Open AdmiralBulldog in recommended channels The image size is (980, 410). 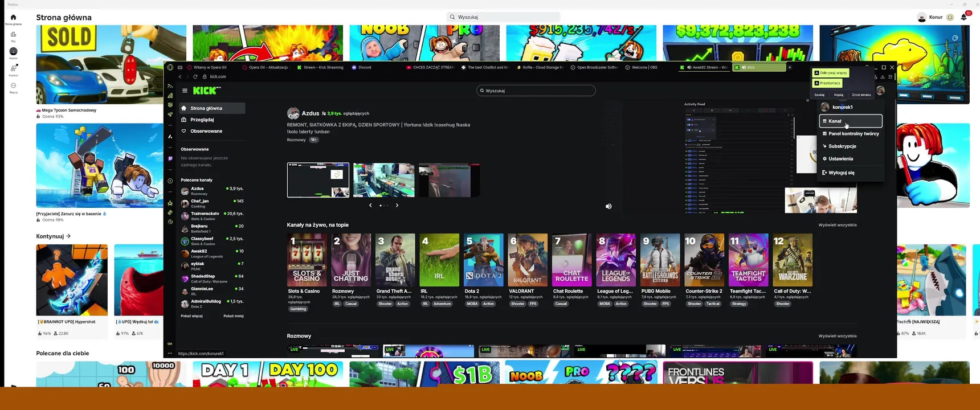(x=212, y=304)
